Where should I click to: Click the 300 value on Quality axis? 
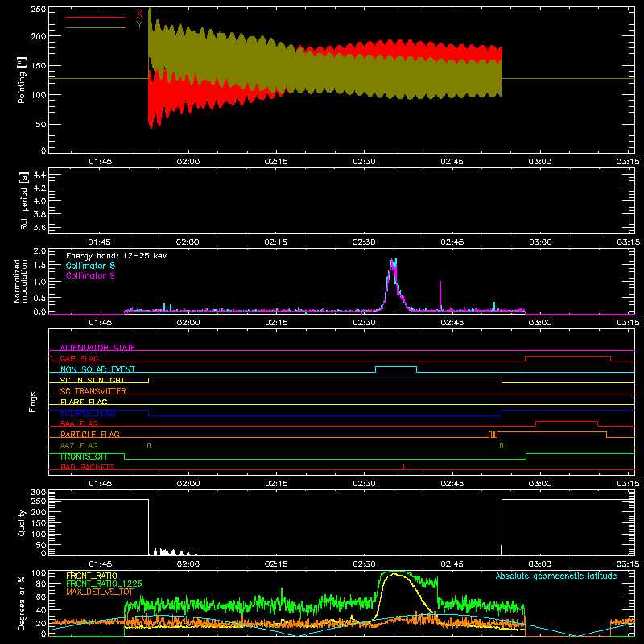click(39, 493)
